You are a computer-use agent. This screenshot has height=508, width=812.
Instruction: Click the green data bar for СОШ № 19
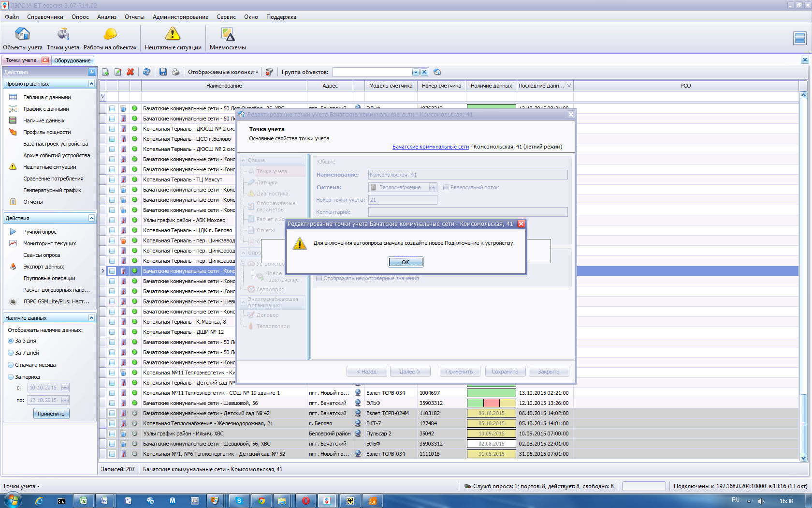[x=492, y=393]
